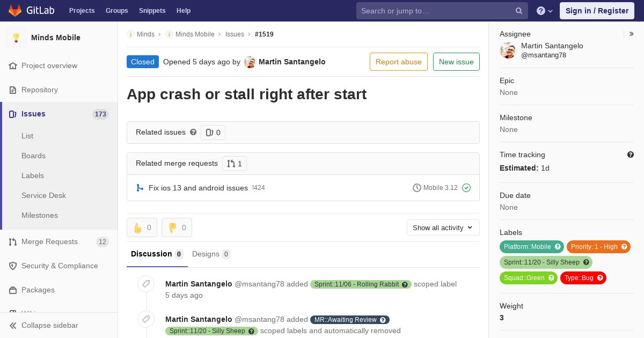Open Issues List in sidebar
Image resolution: width=644 pixels, height=338 pixels.
click(x=27, y=136)
